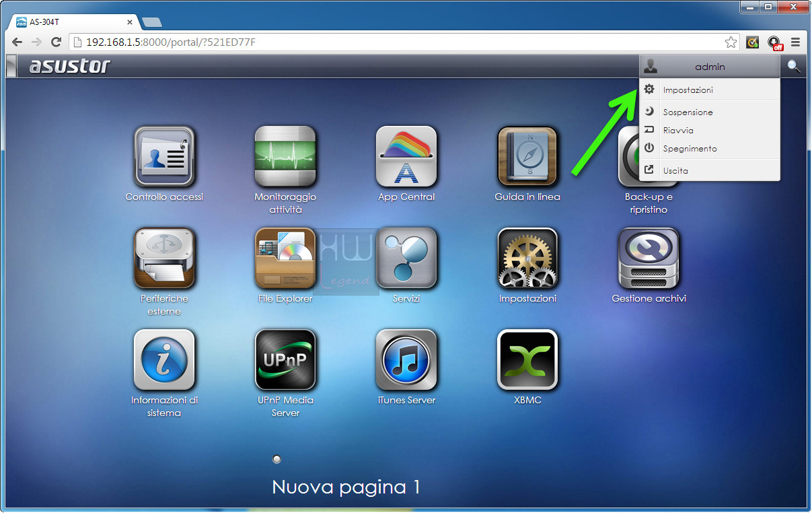
Task: Launch UPnP Media Server
Action: pos(285,360)
